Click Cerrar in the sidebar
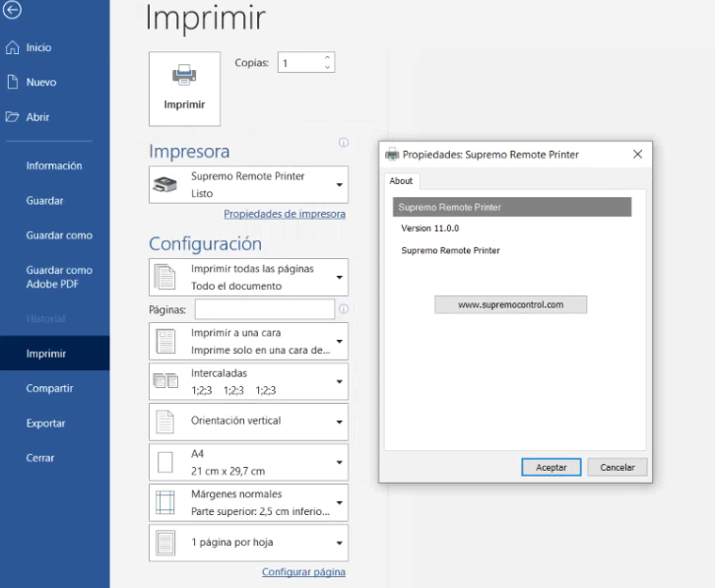 pyautogui.click(x=55, y=458)
